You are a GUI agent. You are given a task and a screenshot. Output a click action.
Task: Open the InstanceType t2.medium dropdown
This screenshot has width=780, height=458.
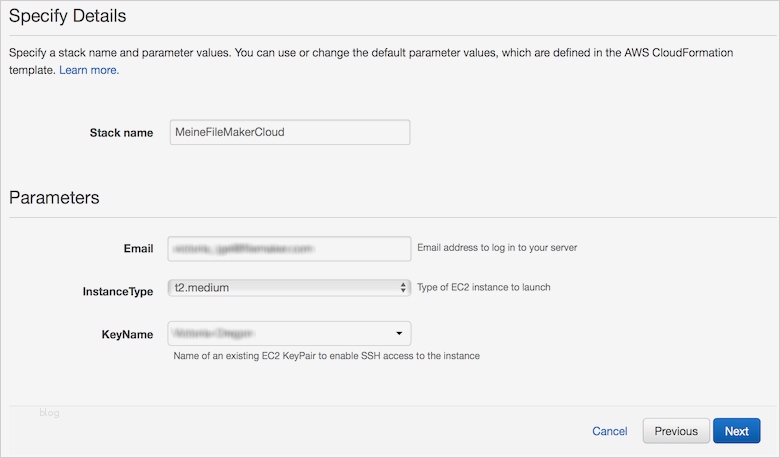point(285,288)
